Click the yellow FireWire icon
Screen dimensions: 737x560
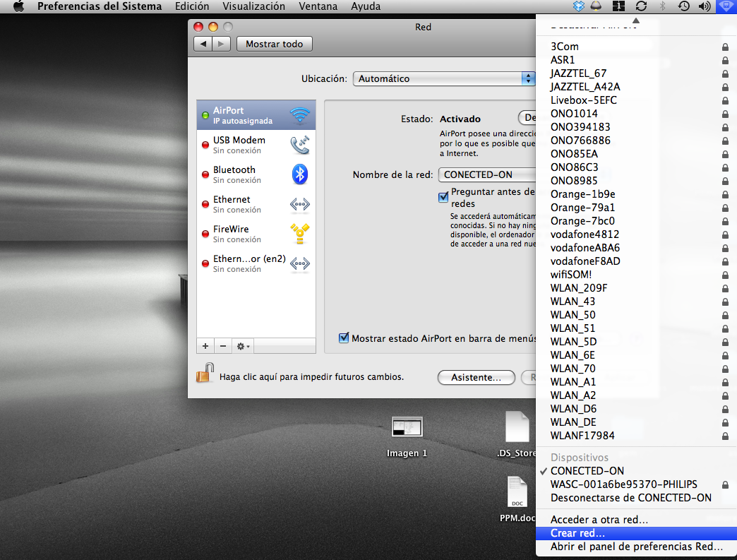300,234
